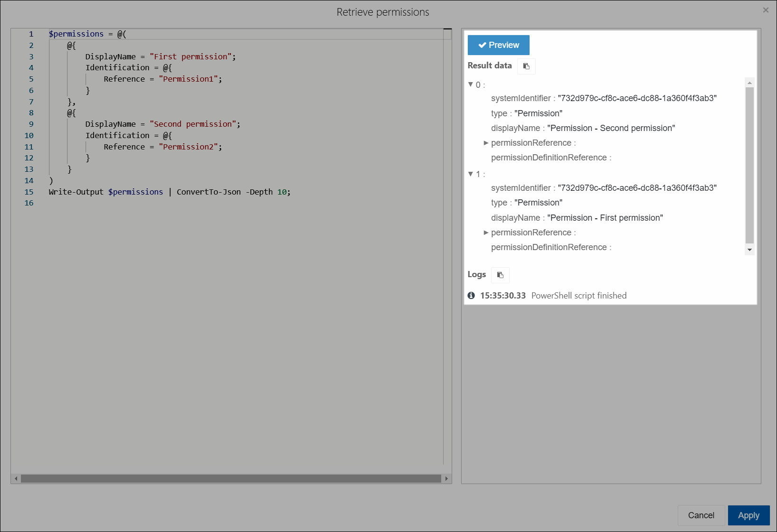Click the systemIdentifier value under item 0
This screenshot has height=532, width=777.
[637, 98]
